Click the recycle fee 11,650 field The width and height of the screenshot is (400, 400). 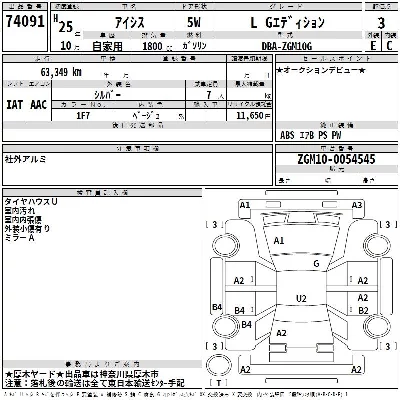pos(250,115)
